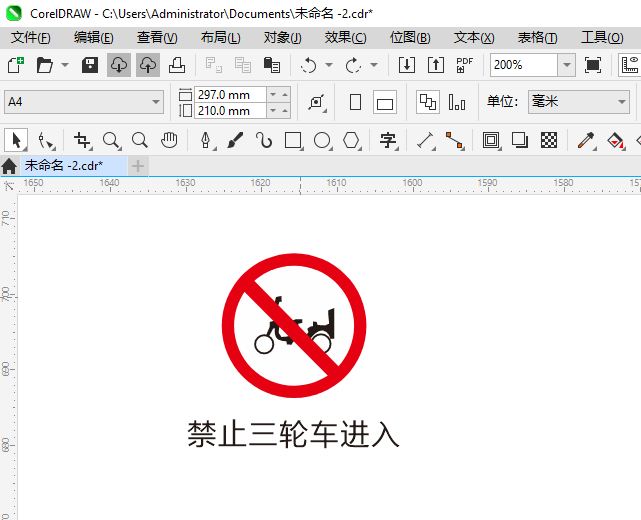Image resolution: width=641 pixels, height=520 pixels.
Task: Select the Connector tool
Action: point(455,141)
